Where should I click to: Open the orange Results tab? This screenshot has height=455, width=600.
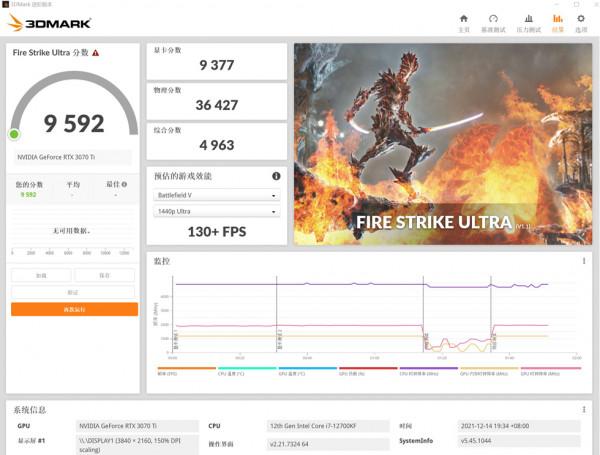(558, 23)
